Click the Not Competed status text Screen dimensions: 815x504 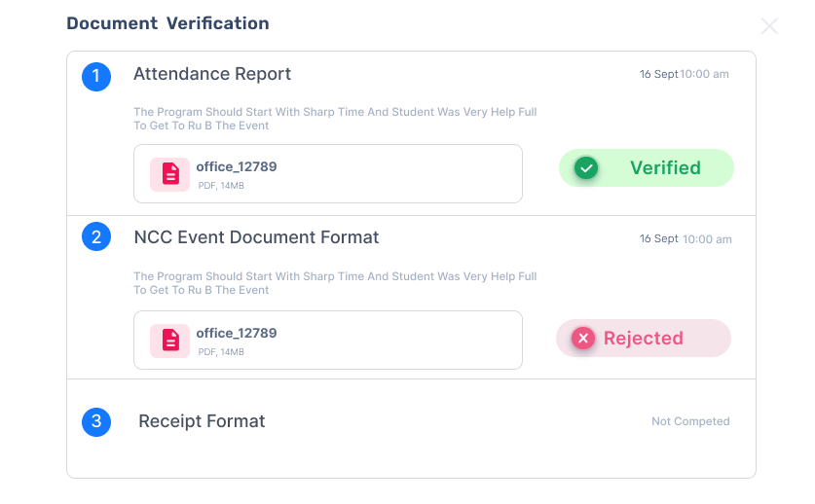pyautogui.click(x=690, y=421)
